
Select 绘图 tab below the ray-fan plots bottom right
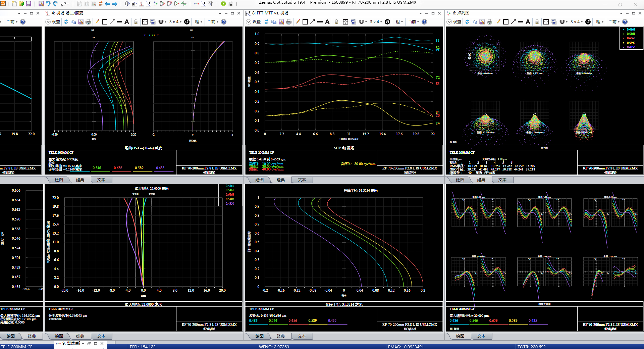(x=460, y=336)
